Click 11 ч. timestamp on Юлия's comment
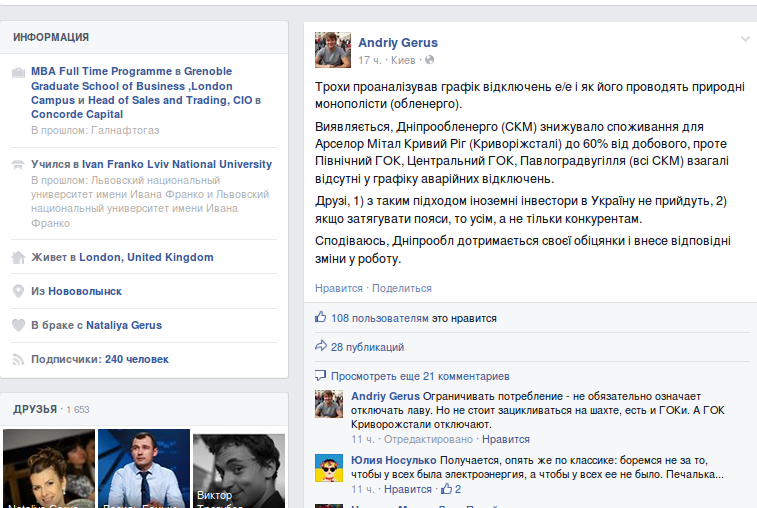The image size is (757, 508). [363, 489]
